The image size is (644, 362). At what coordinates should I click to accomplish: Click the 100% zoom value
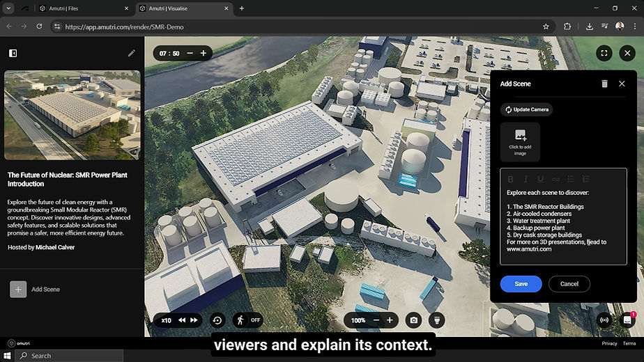point(358,320)
